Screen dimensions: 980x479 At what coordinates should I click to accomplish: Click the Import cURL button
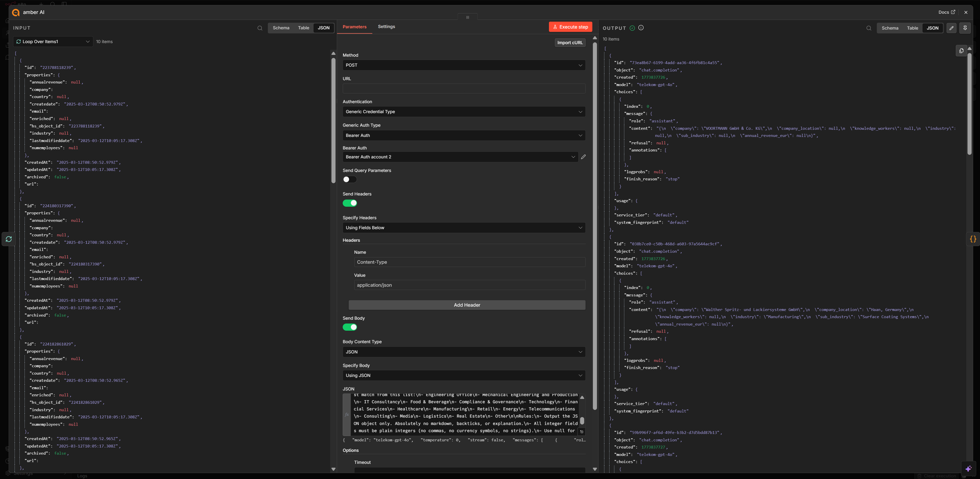570,43
